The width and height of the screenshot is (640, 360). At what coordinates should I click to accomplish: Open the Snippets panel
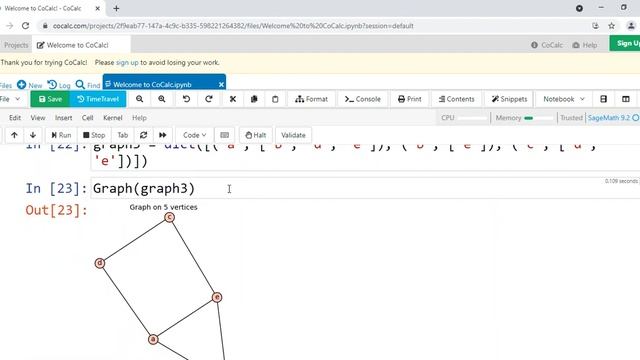tap(509, 99)
